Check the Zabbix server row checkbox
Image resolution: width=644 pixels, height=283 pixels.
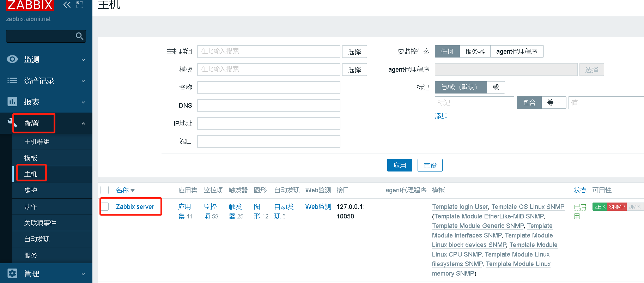pyautogui.click(x=105, y=206)
